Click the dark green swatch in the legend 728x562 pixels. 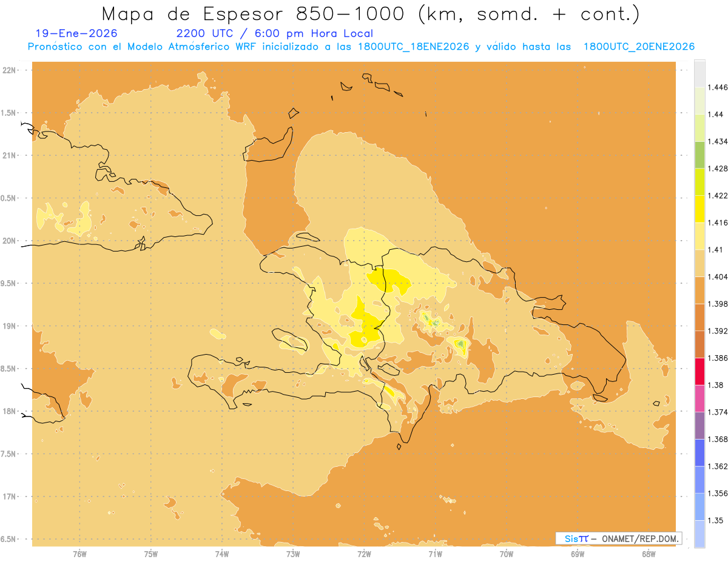[x=699, y=155]
